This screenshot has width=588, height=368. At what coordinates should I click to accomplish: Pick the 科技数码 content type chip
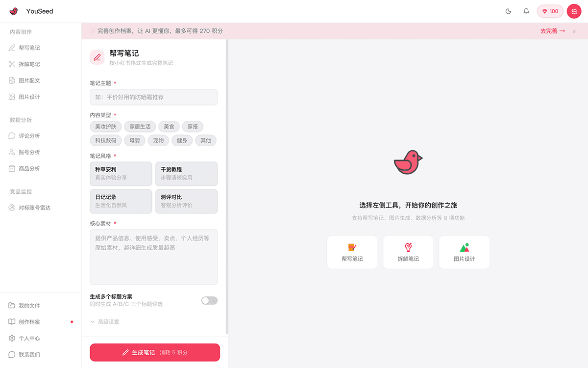(x=106, y=140)
